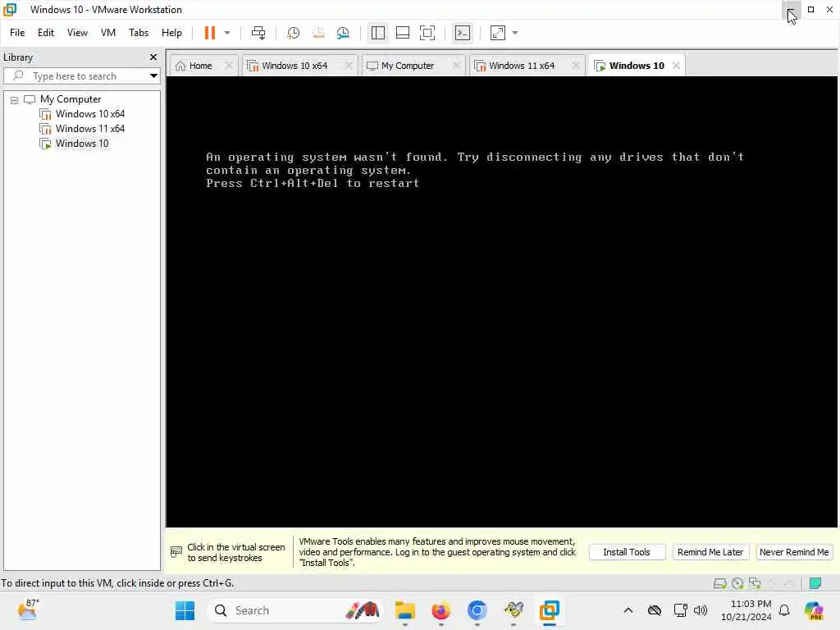Screen dimensions: 840x630
Task: Pause the running virtual machine
Action: pos(209,33)
